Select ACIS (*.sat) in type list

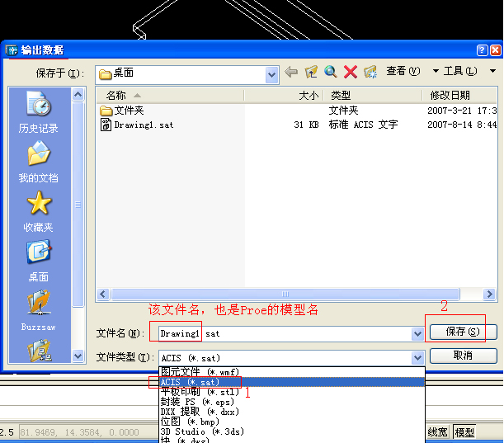click(x=292, y=382)
